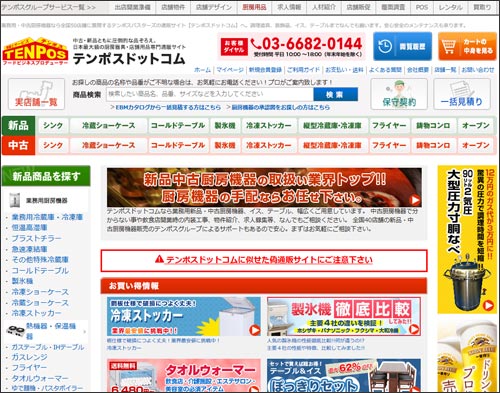The width and height of the screenshot is (500, 393).
Task: Click the 業務用厨房機器 category icon
Action: (15, 200)
